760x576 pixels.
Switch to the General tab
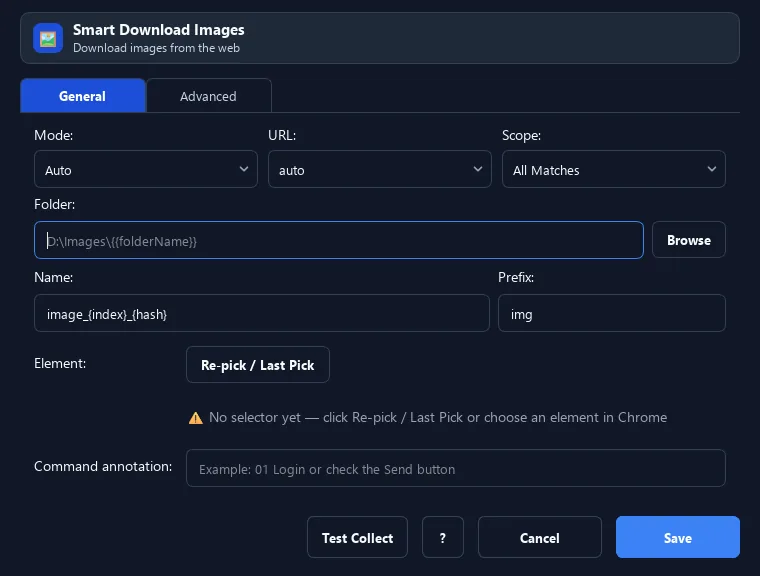point(83,96)
